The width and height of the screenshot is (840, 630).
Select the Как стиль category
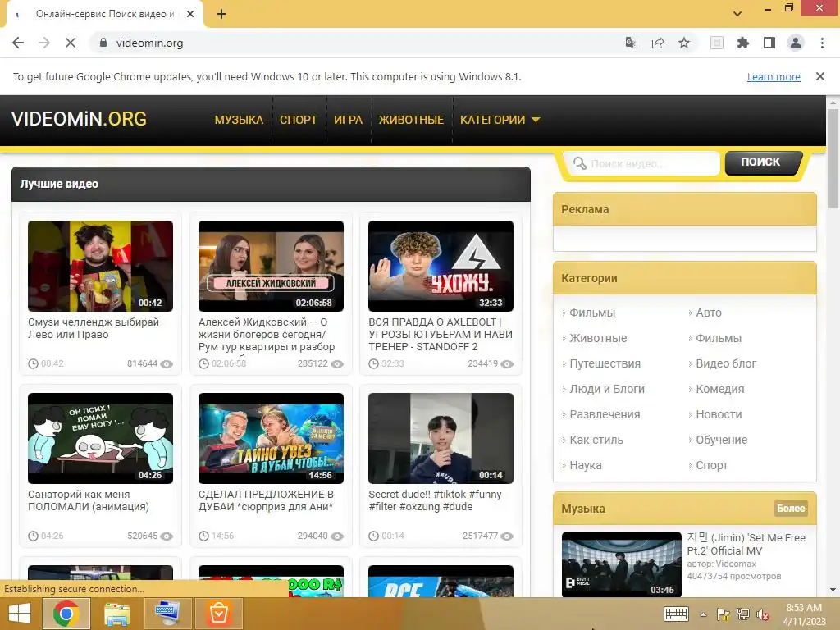click(x=596, y=440)
